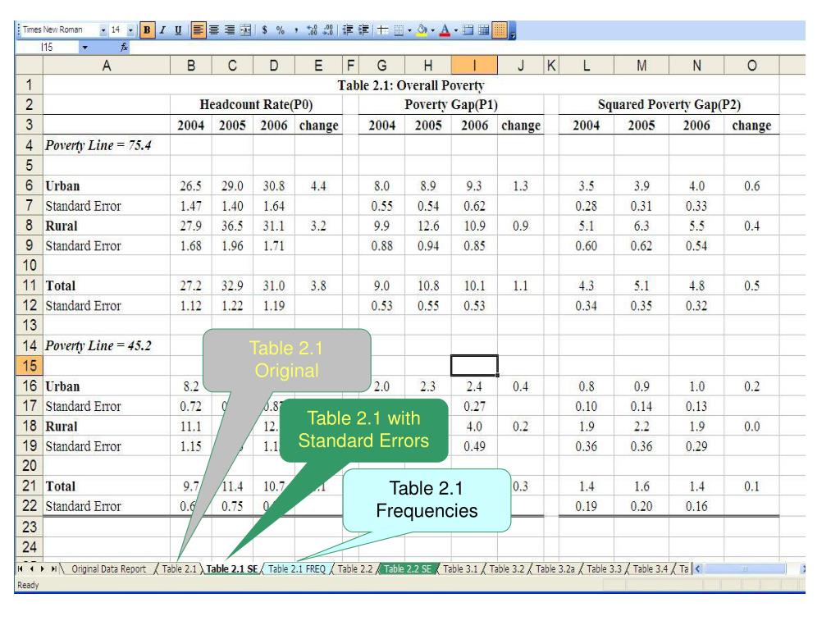This screenshot has height=630, width=840.
Task: Click 'Poverty Line = 75.4' cell
Action: pos(107,145)
